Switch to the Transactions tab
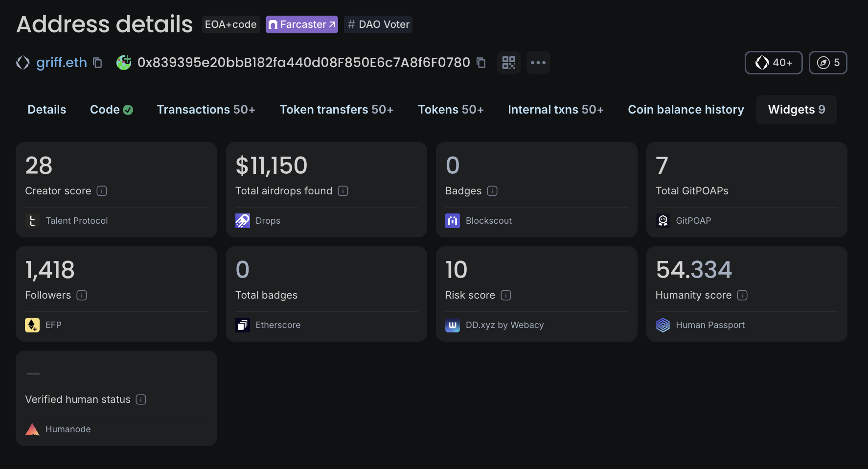This screenshot has height=469, width=868. 206,109
